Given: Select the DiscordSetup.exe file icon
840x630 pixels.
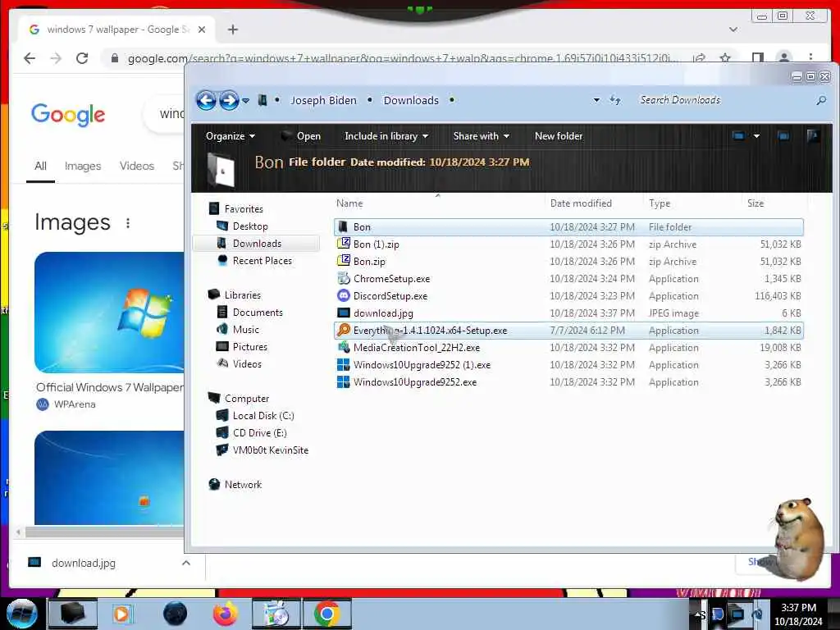Looking at the screenshot, I should [x=343, y=295].
